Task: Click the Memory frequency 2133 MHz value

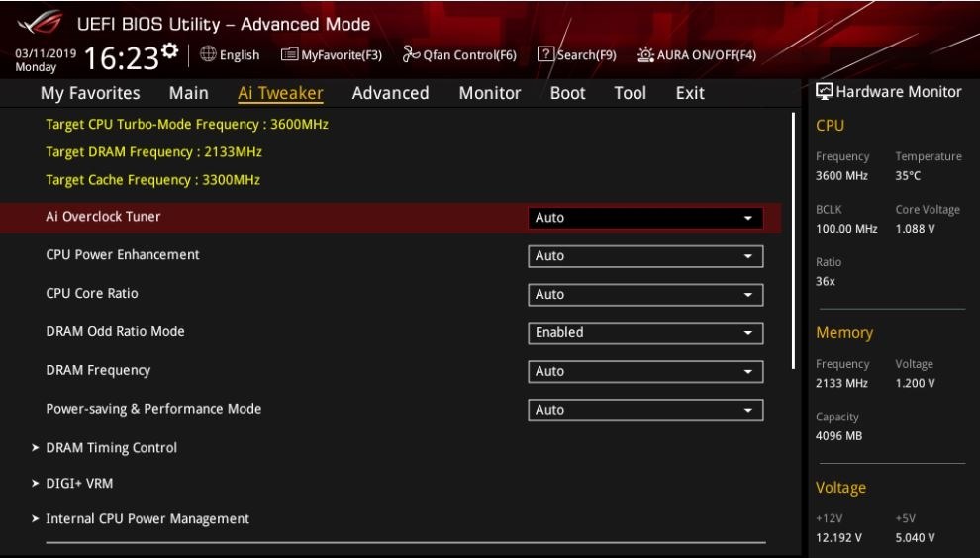Action: click(x=841, y=383)
